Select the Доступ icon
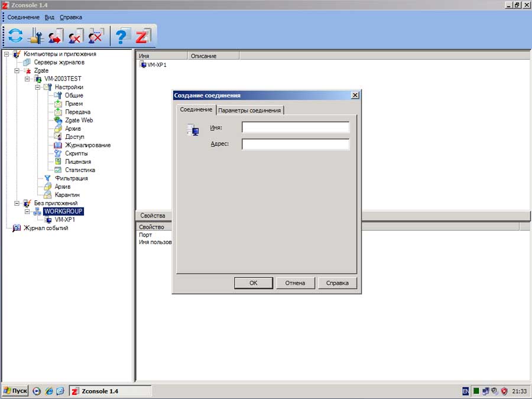 tap(58, 137)
